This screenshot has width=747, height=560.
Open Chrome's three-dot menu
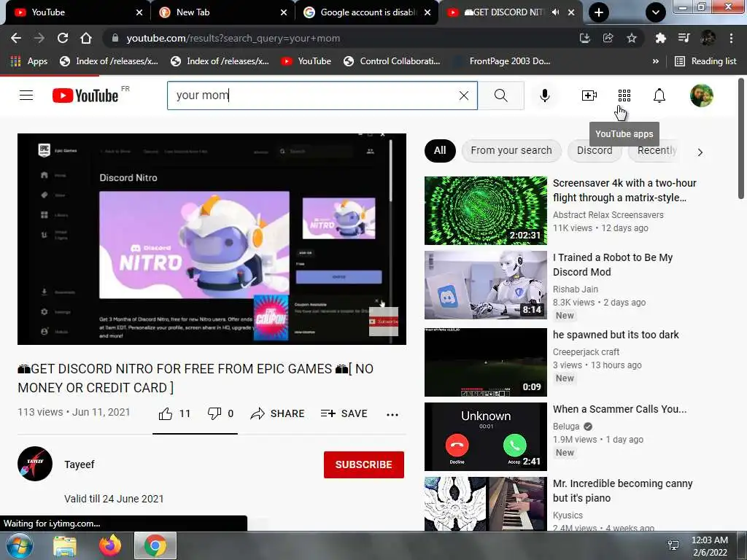[x=731, y=38]
